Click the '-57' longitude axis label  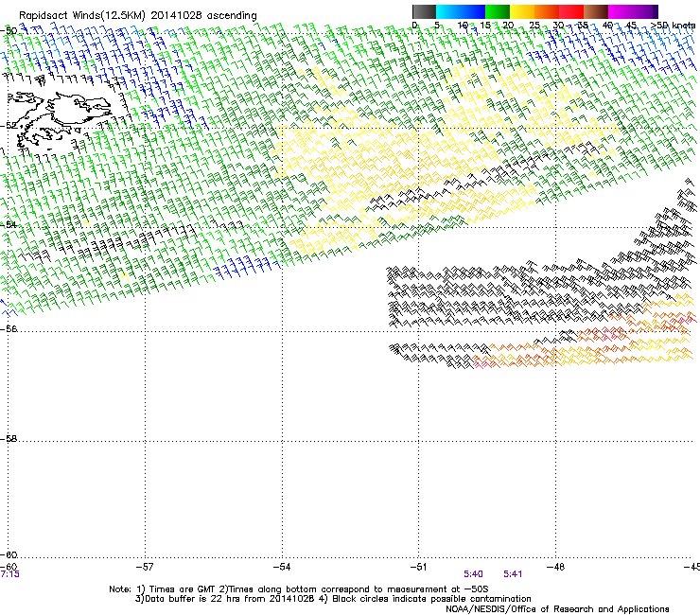145,567
